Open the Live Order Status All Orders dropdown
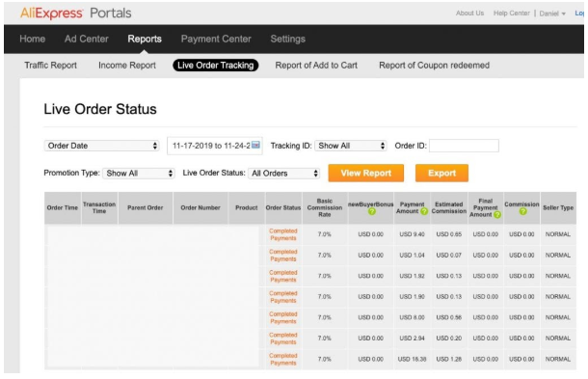 (283, 173)
